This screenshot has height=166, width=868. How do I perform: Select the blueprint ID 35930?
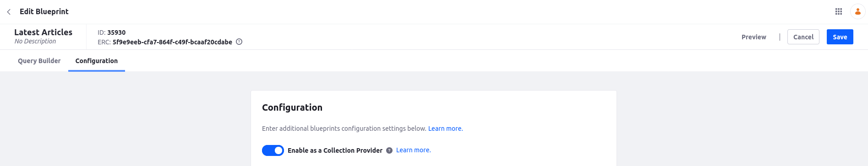point(116,32)
